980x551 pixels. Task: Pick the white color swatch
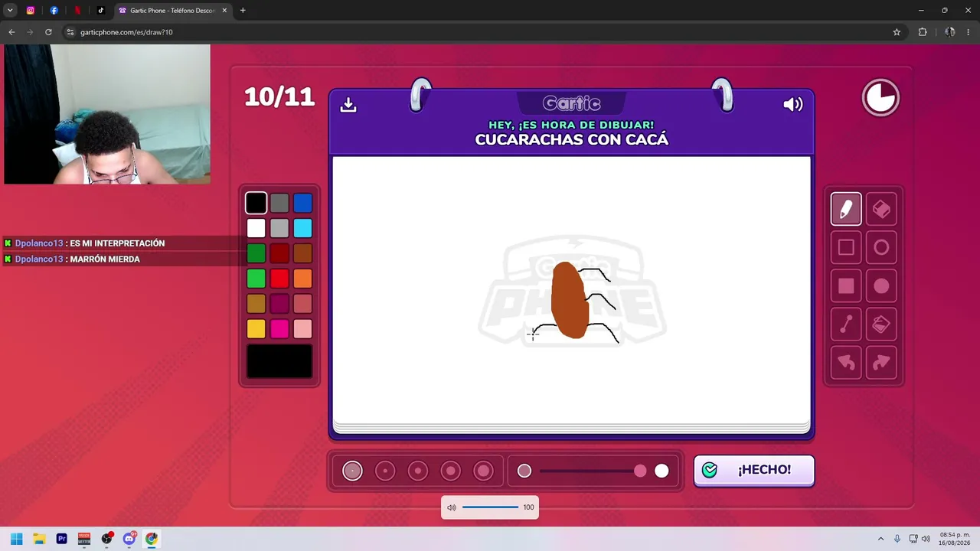coord(256,228)
